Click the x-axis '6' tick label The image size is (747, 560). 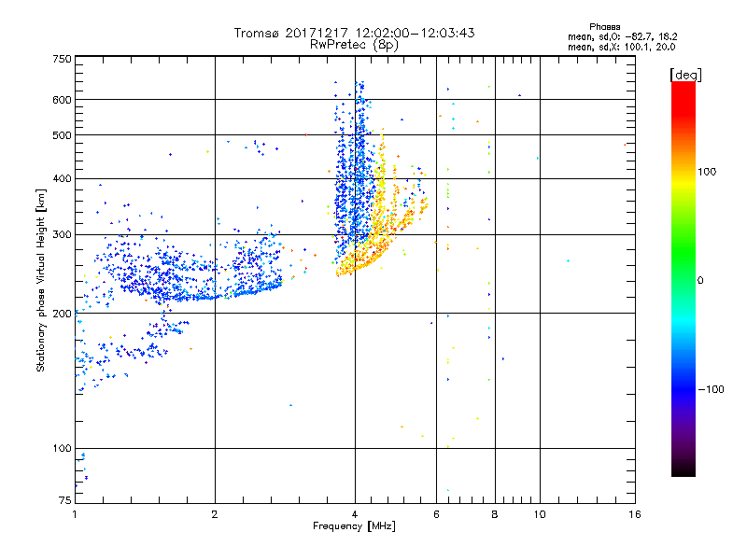(436, 514)
